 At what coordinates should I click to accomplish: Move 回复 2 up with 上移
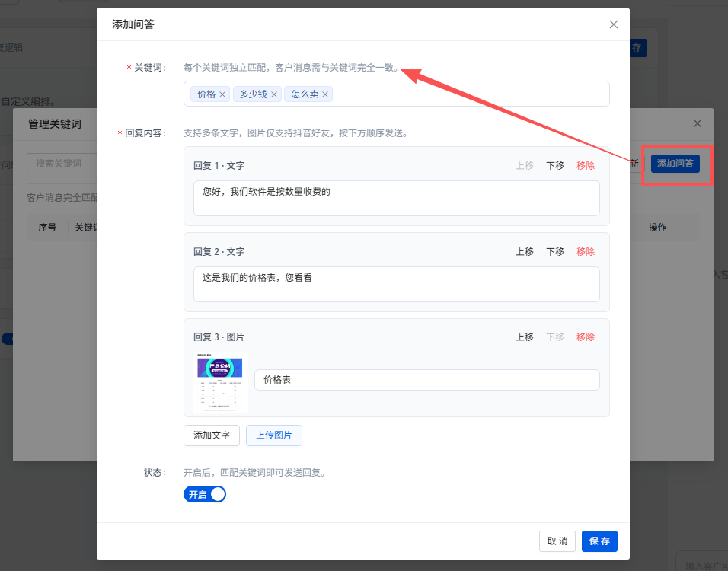[525, 251]
